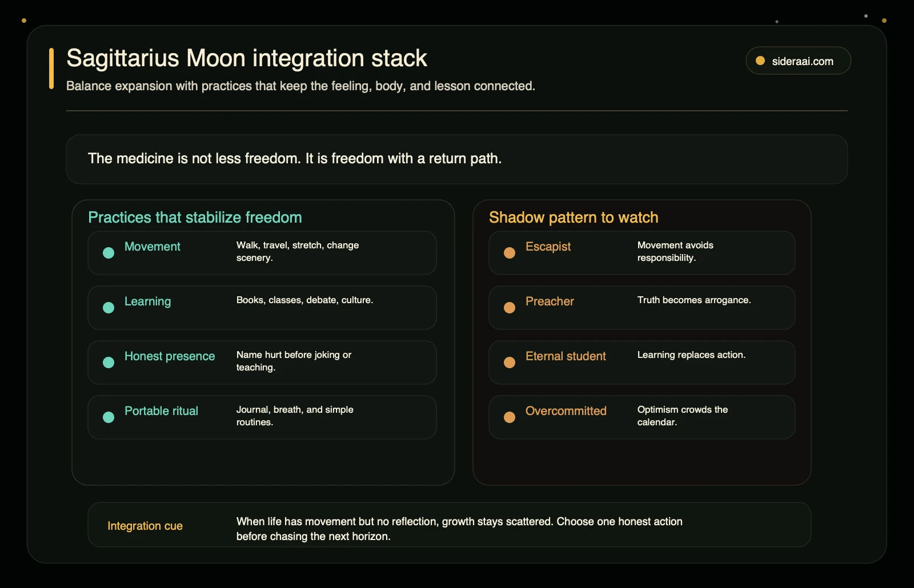Click the teal dot beside Portable ritual
The height and width of the screenshot is (588, 914).
(109, 417)
